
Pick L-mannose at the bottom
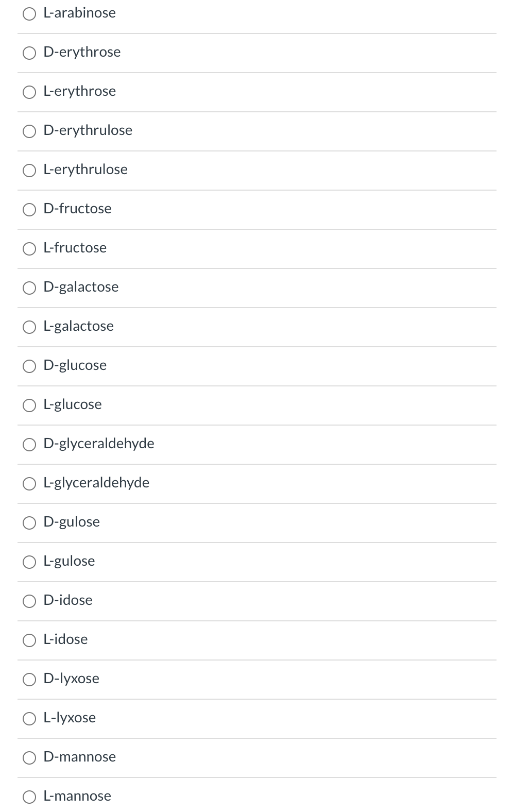tap(29, 797)
